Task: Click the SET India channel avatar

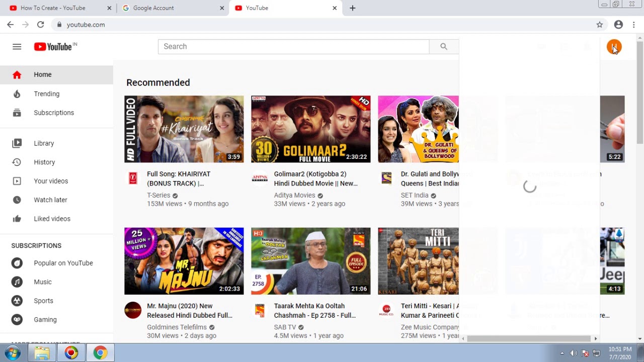Action: (x=386, y=178)
